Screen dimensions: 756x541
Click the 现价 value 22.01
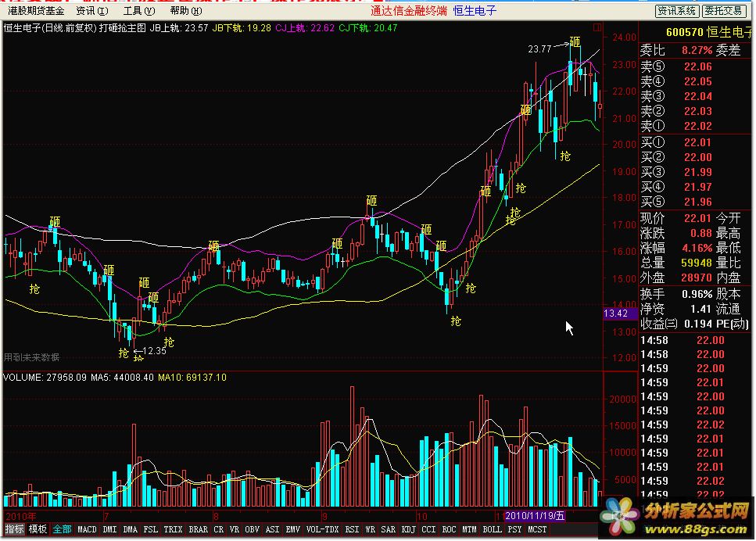coord(697,218)
